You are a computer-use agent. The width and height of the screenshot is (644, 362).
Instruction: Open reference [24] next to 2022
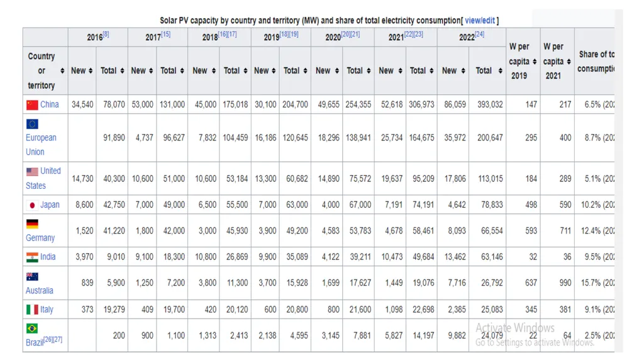[480, 34]
